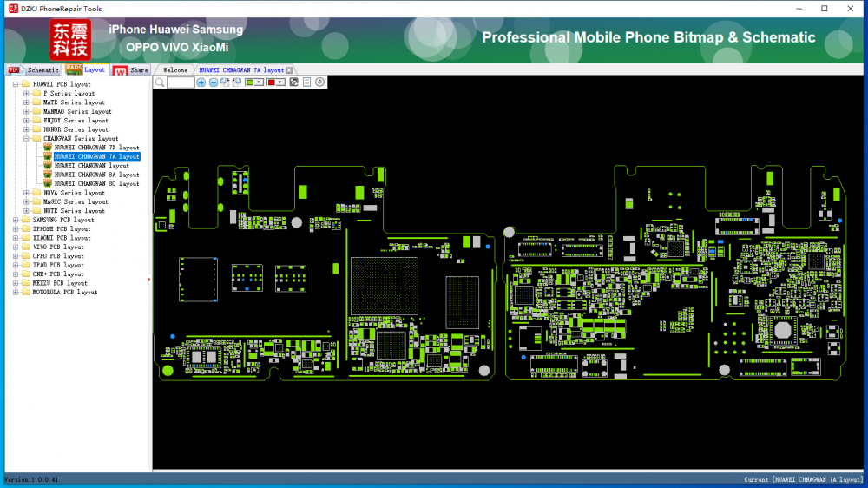Open HUAWEI CHANGWAN 8A layout board file
The width and height of the screenshot is (868, 488).
pos(96,175)
